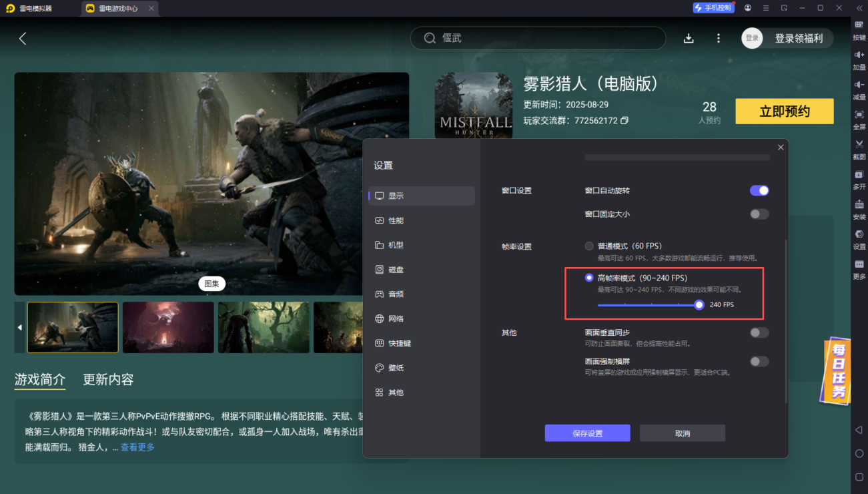Open the 查看更多 link

pos(137,447)
